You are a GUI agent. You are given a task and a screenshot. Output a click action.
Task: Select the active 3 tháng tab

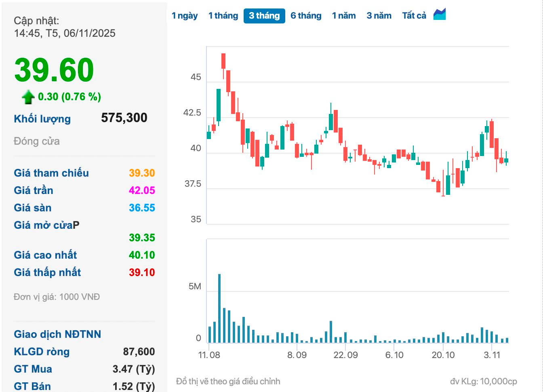click(264, 16)
